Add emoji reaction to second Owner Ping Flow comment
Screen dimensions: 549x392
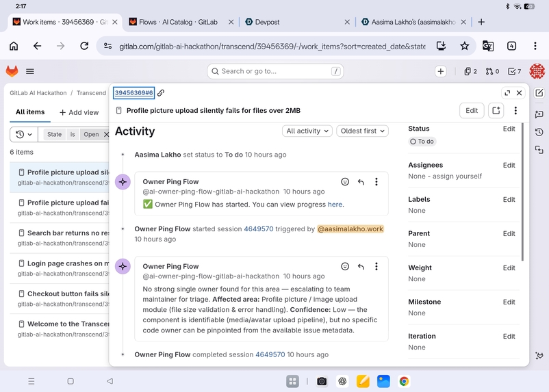(x=345, y=266)
